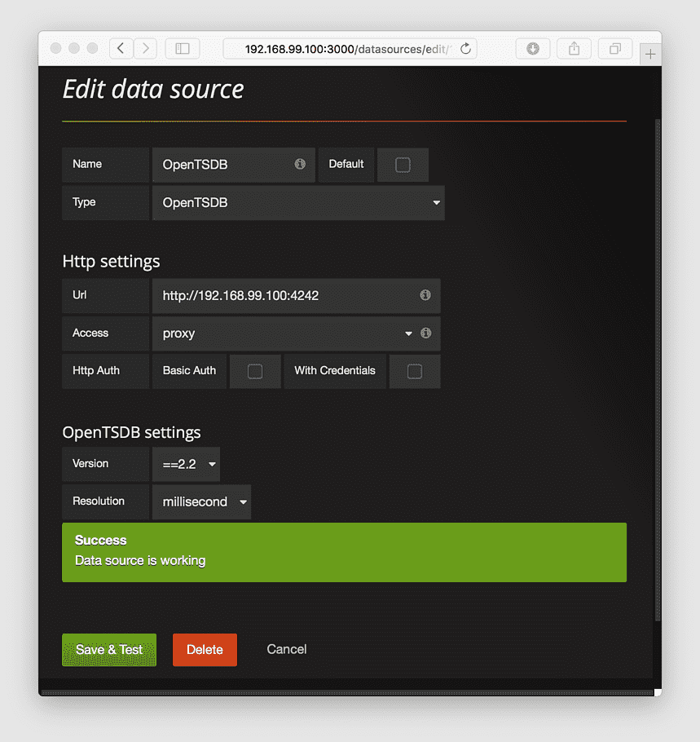The height and width of the screenshot is (742, 700).
Task: Open the Type dropdown showing OpenTSDB
Action: pos(298,201)
